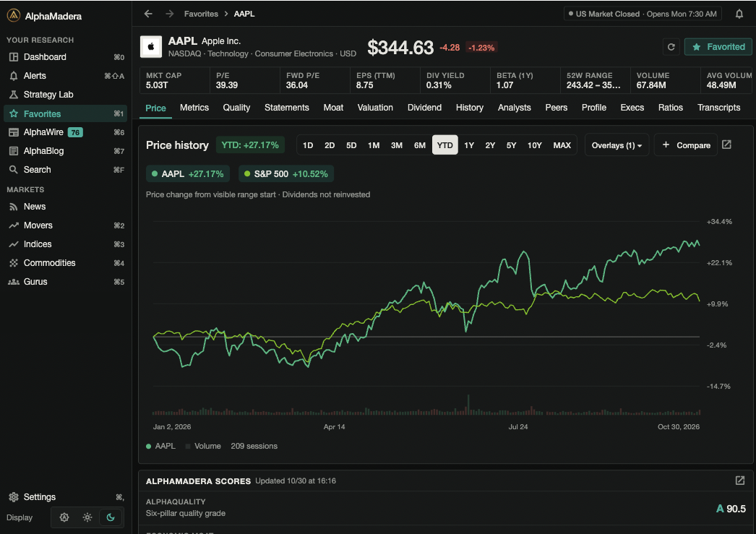Click the US Market Closed status
The height and width of the screenshot is (534, 756).
[x=643, y=14]
